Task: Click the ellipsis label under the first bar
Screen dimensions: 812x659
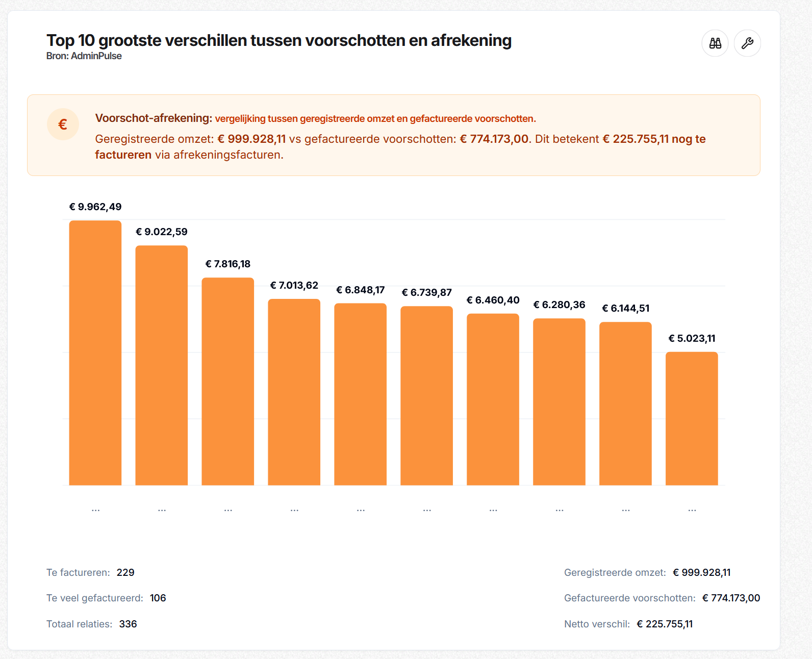Action: point(95,510)
